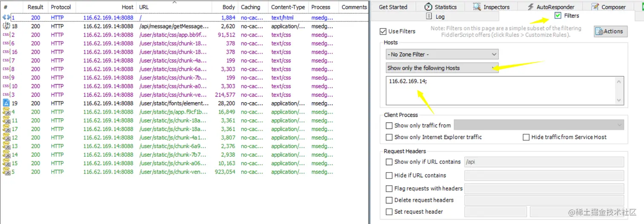Screen dimensions: 644x224
Task: Click the CSS icon of session 2
Action: coord(6,35)
